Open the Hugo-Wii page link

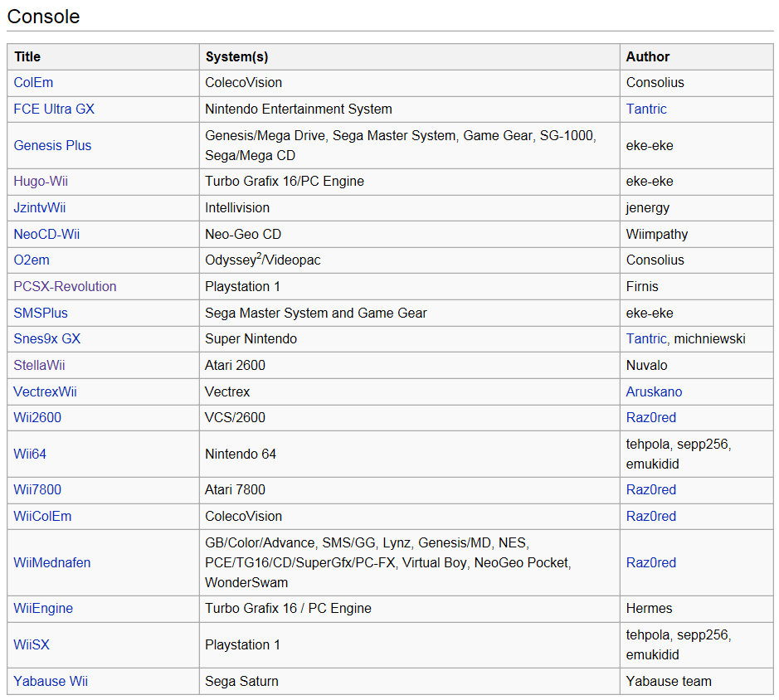click(x=41, y=181)
